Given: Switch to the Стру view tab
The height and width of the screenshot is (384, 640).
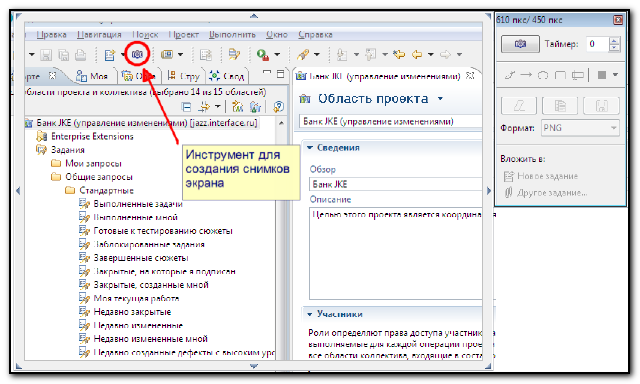Looking at the screenshot, I should [x=184, y=76].
